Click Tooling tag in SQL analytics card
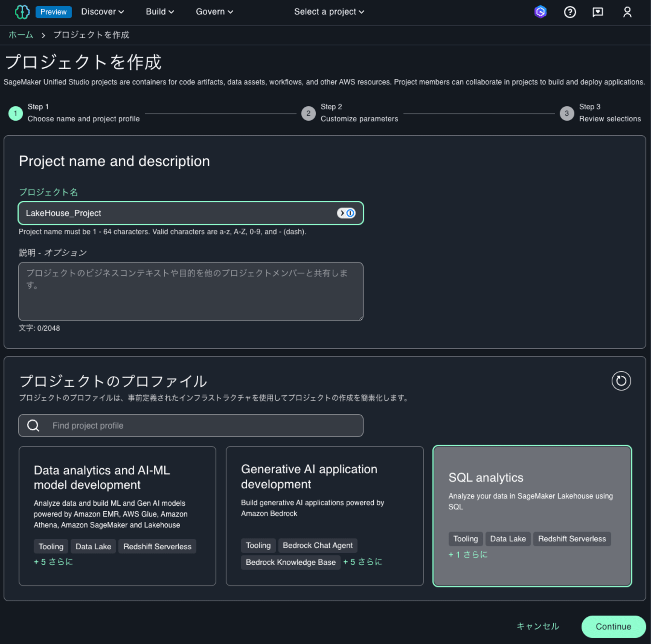Screen dimensions: 651x644 point(466,539)
